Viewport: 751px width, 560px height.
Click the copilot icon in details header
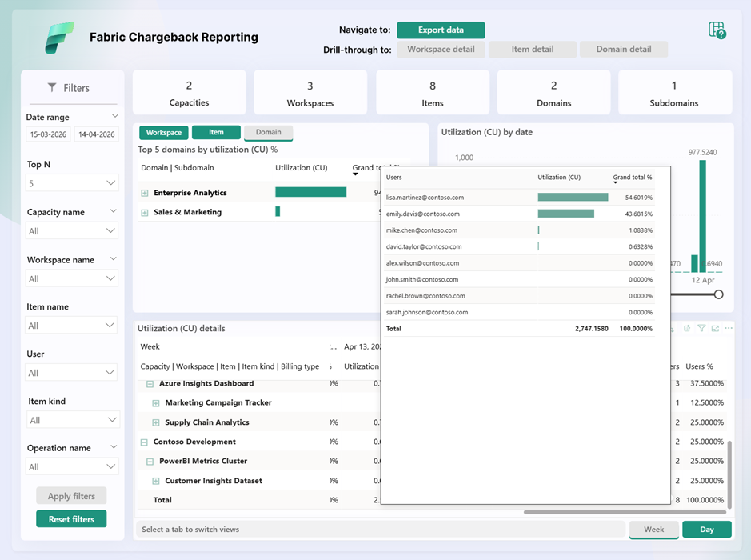(x=687, y=328)
